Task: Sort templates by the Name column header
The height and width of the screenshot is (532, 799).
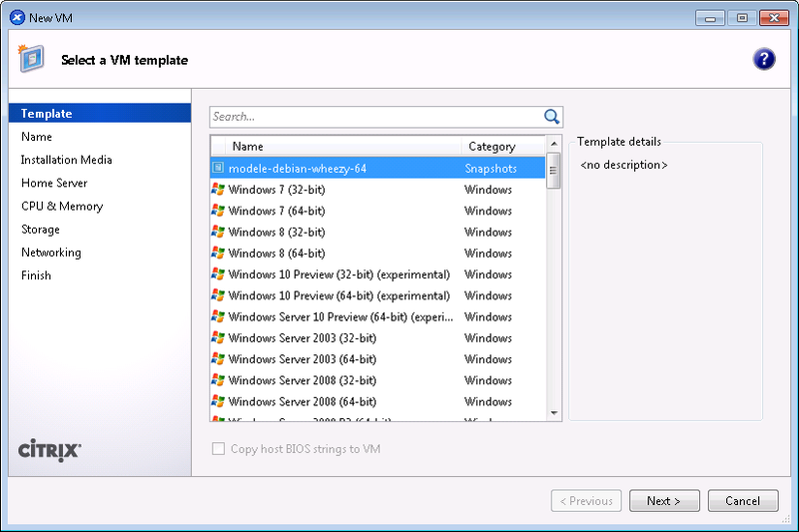Action: tap(344, 146)
